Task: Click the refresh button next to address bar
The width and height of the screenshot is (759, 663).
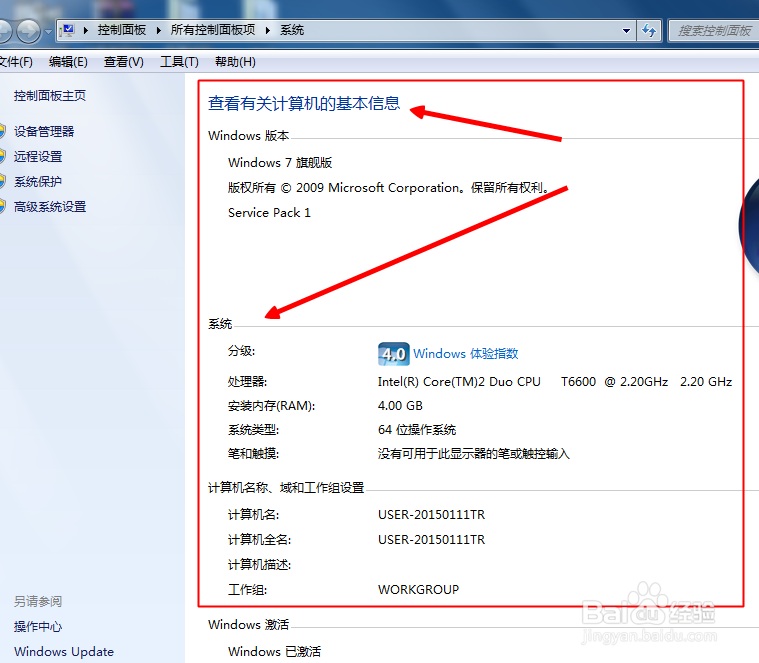Action: click(x=649, y=31)
